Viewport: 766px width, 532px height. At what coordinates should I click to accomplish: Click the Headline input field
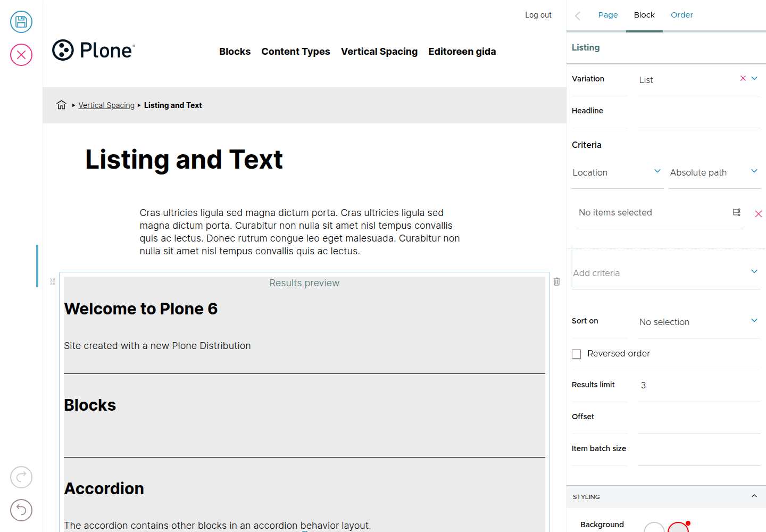pos(699,112)
